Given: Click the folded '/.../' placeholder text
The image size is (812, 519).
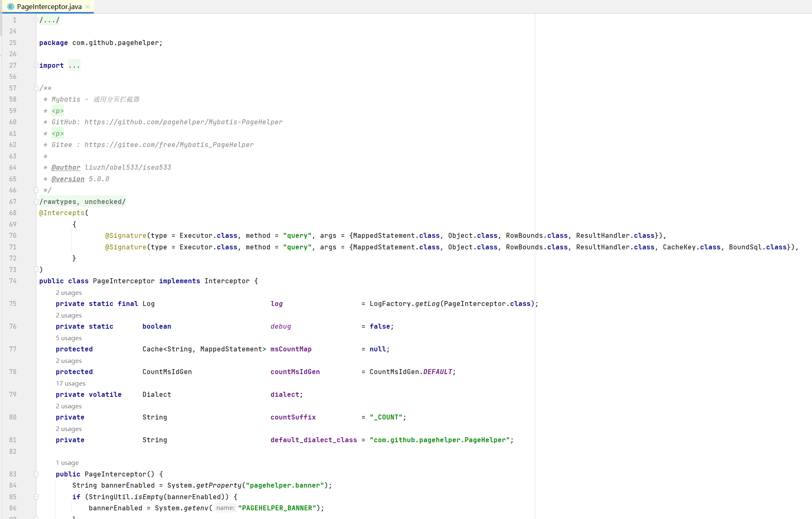Looking at the screenshot, I should click(x=50, y=20).
